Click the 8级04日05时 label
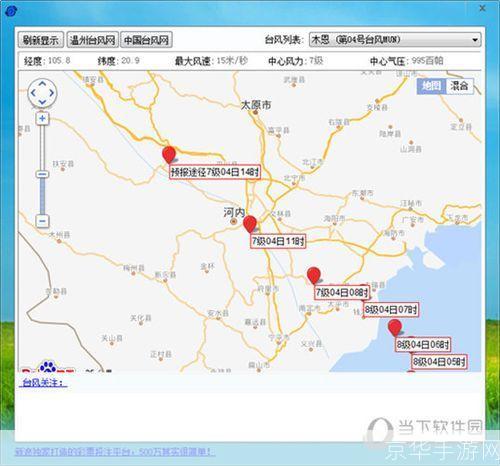This screenshot has width=500, height=466. 439,362
